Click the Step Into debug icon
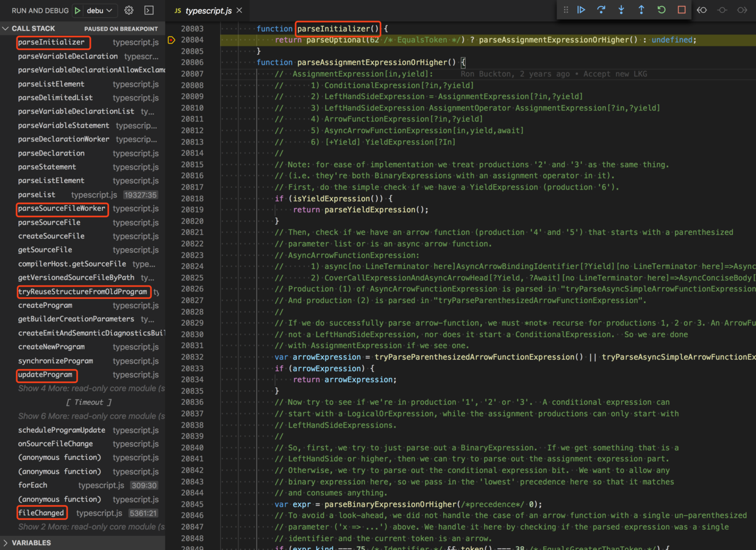The height and width of the screenshot is (550, 756). click(x=621, y=10)
